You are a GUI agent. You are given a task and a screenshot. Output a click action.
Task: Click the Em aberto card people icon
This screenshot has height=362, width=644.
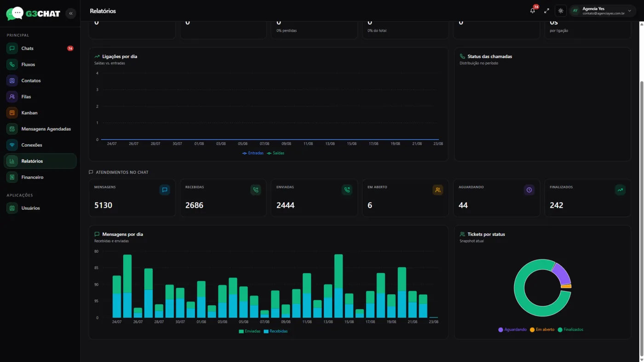(438, 190)
